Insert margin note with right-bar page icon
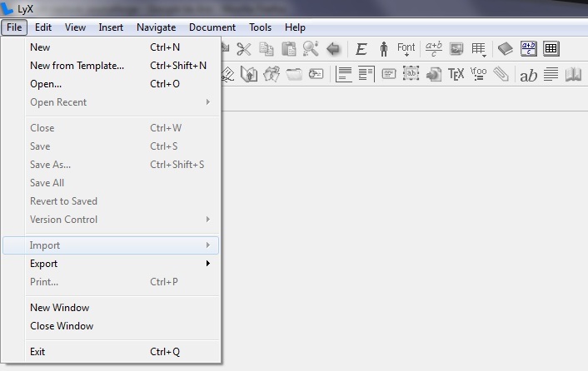 tap(366, 74)
